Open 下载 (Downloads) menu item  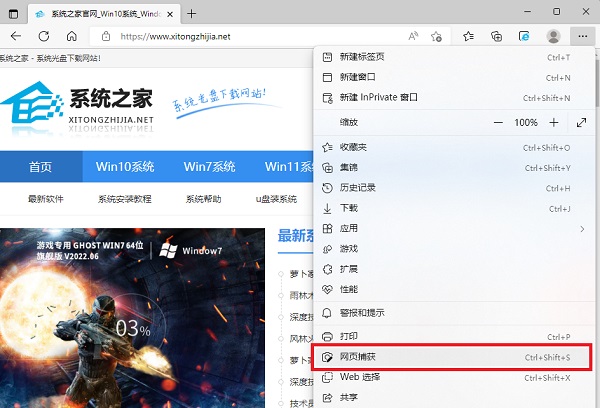point(348,208)
